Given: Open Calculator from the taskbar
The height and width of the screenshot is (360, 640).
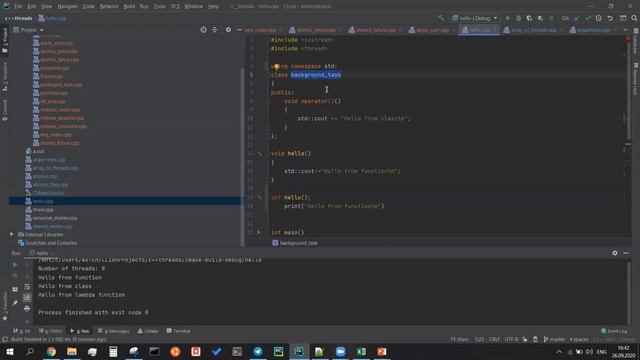Looking at the screenshot, I should [x=113, y=351].
